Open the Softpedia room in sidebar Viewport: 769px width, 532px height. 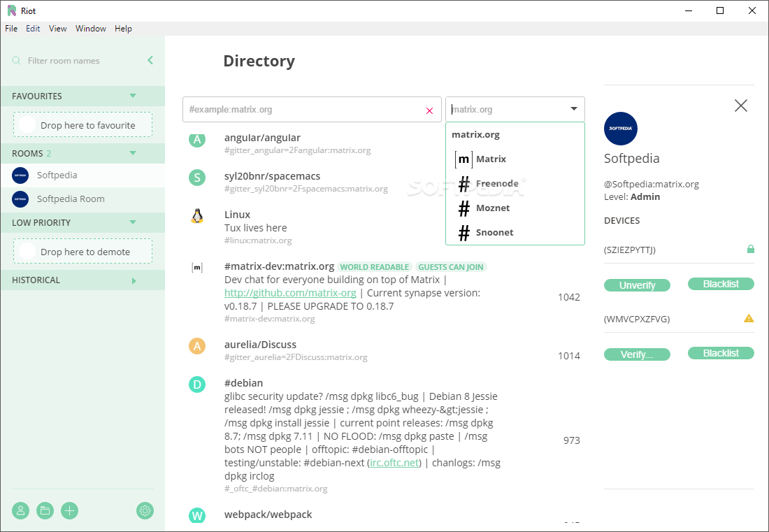click(x=82, y=175)
